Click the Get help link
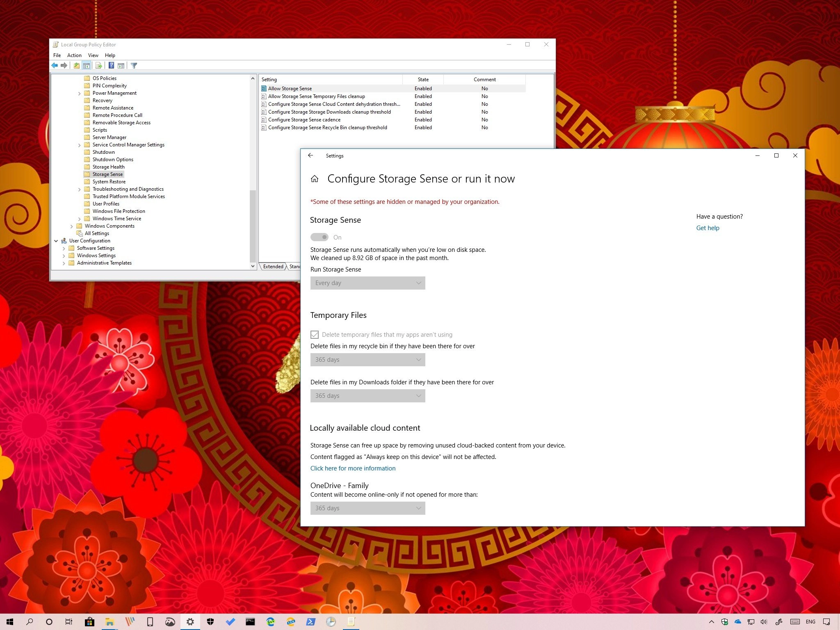 click(708, 228)
